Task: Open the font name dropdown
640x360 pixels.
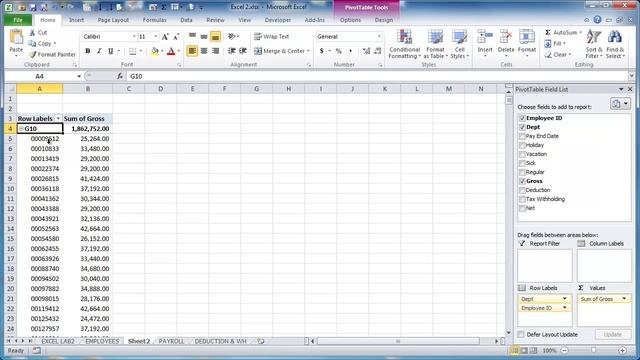Action: [134, 37]
